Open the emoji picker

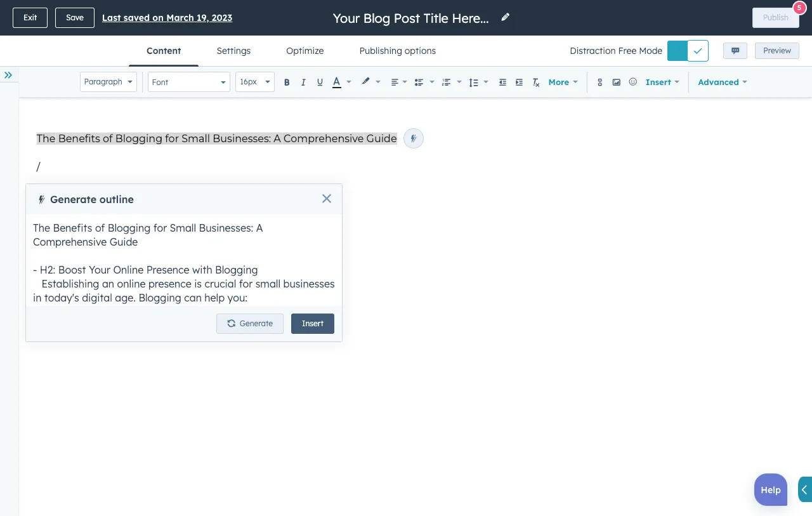[x=632, y=82]
